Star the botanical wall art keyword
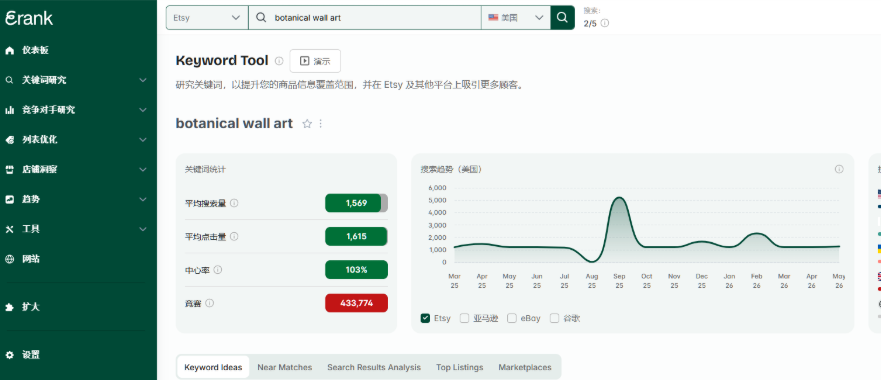881x380 pixels. pyautogui.click(x=307, y=124)
